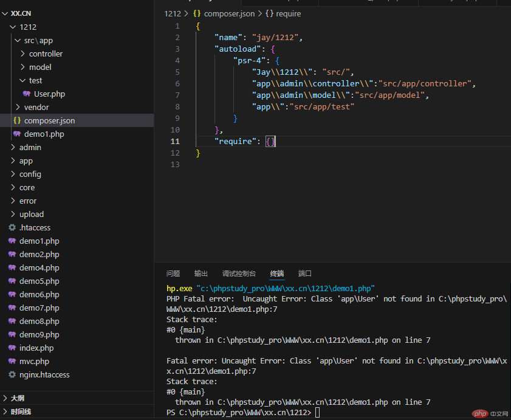Click 1212 in the breadcrumb path
The width and height of the screenshot is (511, 420).
coord(173,14)
